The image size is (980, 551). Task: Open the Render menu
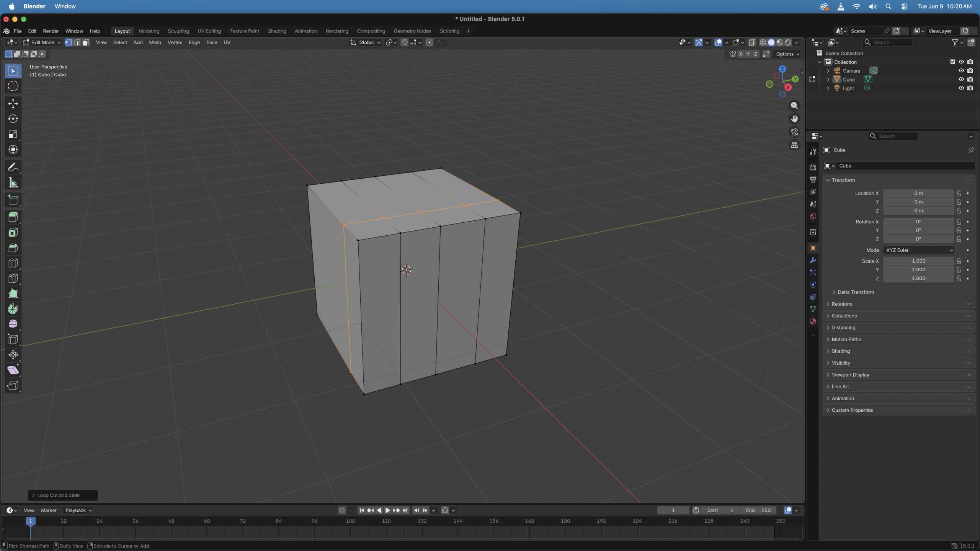point(51,31)
